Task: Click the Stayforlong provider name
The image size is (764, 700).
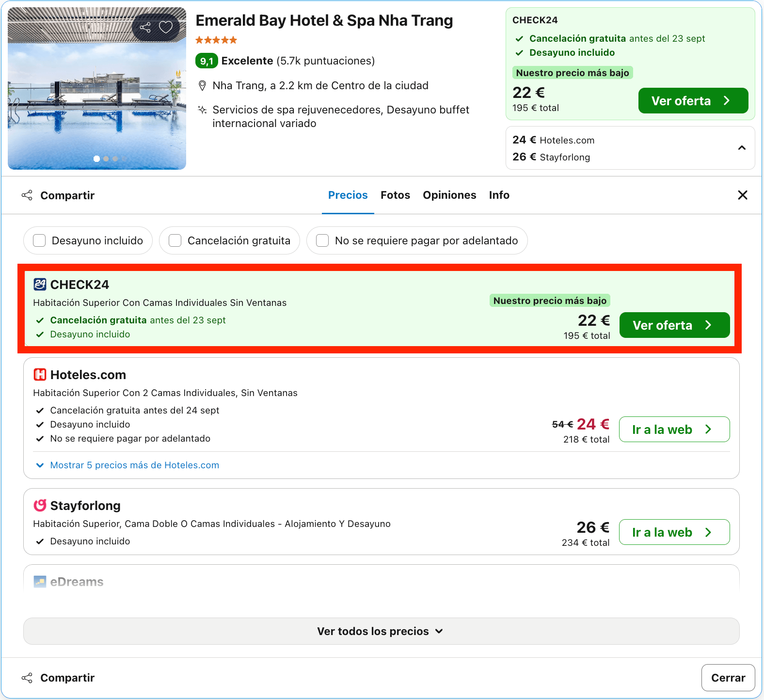Action: pyautogui.click(x=85, y=506)
